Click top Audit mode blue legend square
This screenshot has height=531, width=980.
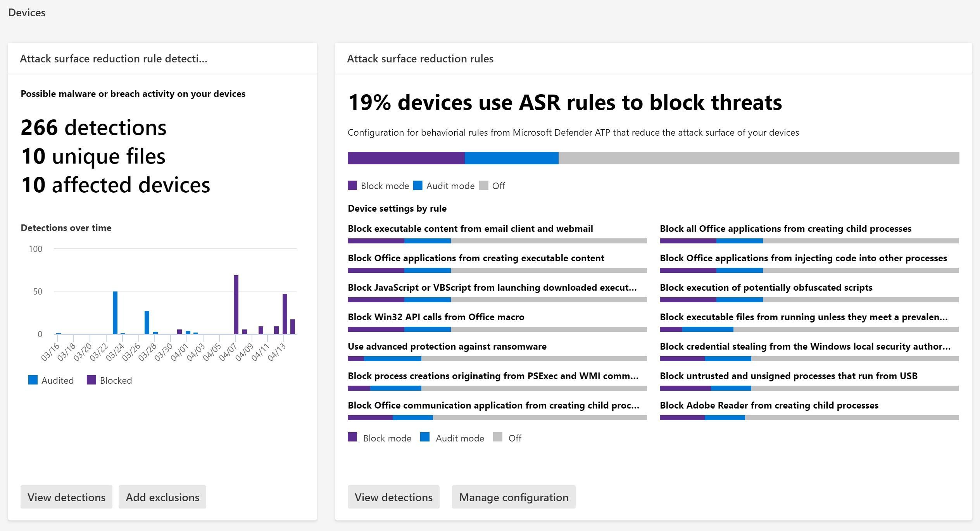(418, 185)
